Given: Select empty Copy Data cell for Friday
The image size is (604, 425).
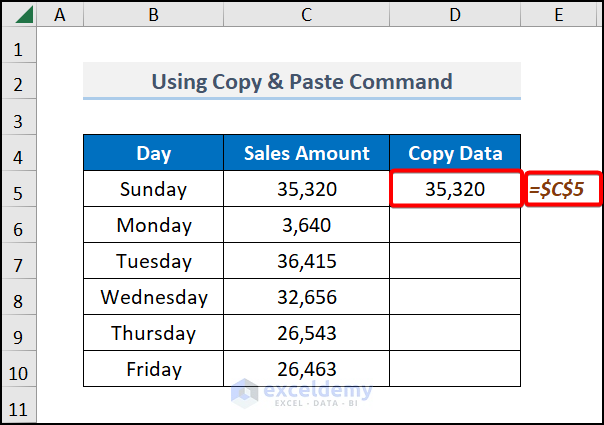Looking at the screenshot, I should (x=455, y=369).
